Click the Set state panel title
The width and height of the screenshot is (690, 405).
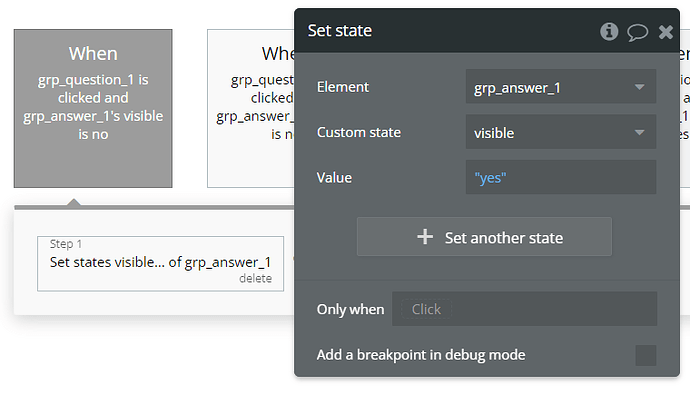click(x=340, y=31)
